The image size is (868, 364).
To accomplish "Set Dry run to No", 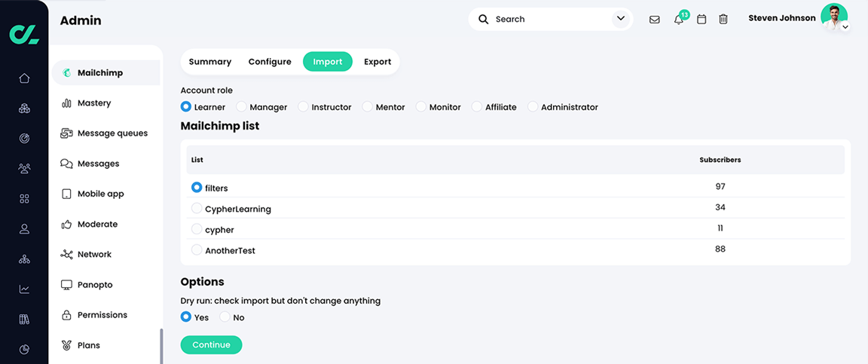I will point(225,317).
